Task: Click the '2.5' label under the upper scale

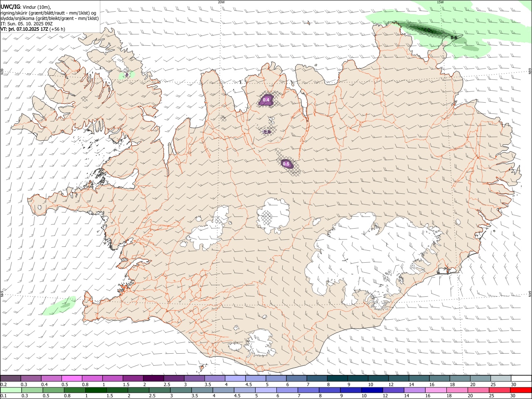Action: coord(167,384)
